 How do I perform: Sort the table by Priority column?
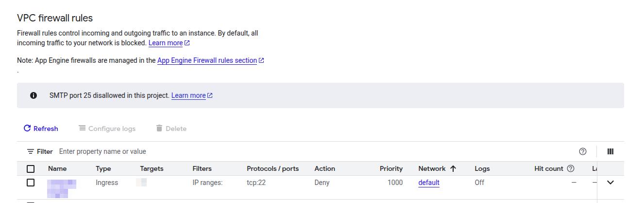pyautogui.click(x=391, y=168)
